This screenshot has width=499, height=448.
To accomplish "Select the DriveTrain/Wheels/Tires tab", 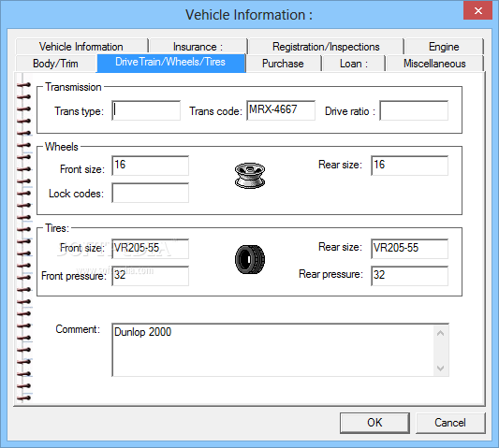I will point(170,63).
